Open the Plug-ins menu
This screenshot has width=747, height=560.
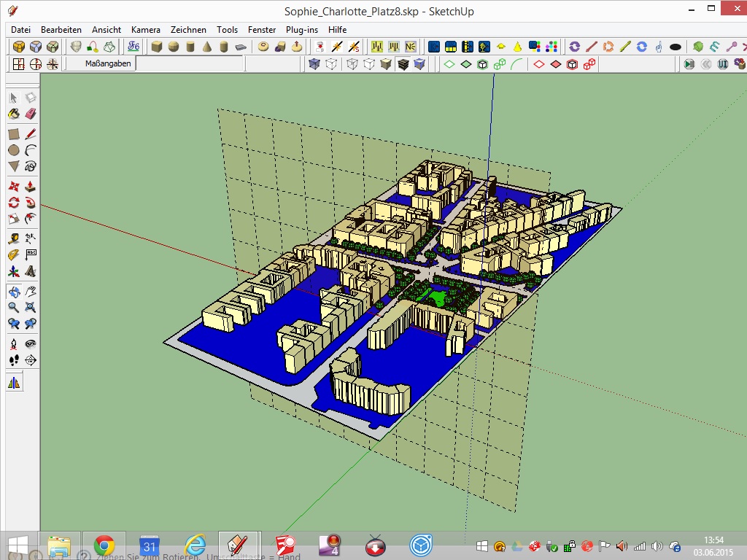coord(301,30)
